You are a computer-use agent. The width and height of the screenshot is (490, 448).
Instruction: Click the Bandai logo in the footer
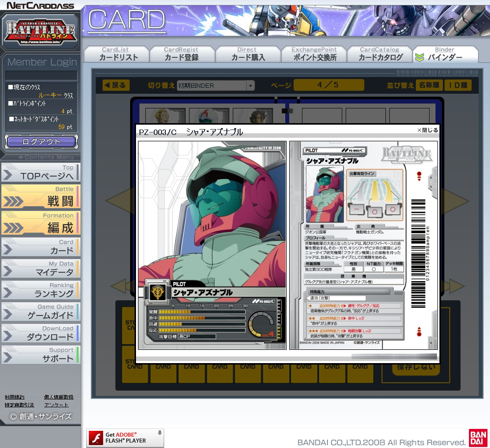pyautogui.click(x=477, y=438)
